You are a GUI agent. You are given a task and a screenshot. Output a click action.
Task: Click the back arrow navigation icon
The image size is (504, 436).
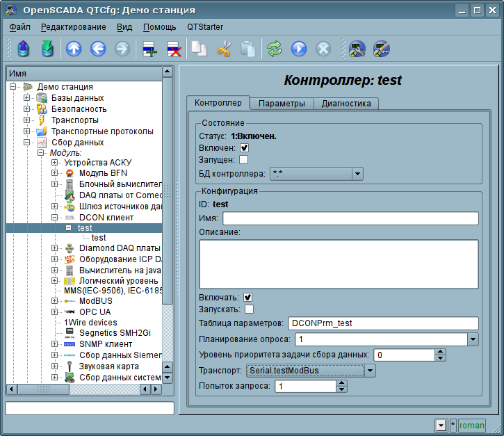pyautogui.click(x=98, y=49)
